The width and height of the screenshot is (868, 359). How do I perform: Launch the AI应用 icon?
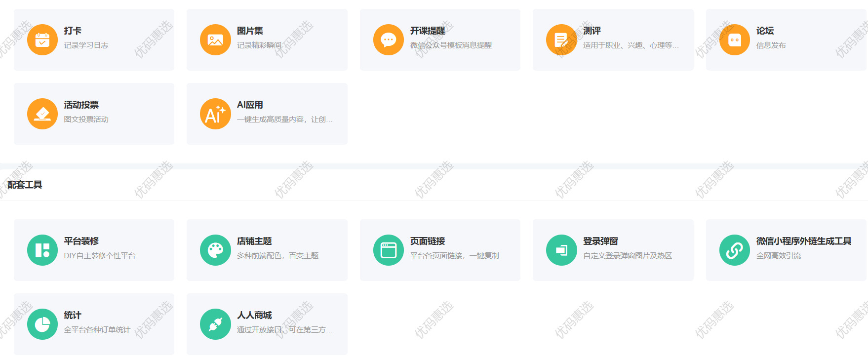pos(215,114)
